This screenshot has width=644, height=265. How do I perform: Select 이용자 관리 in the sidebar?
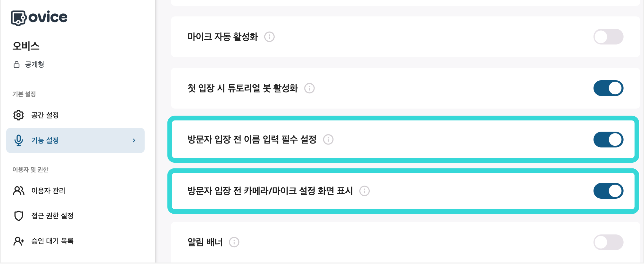(x=48, y=191)
